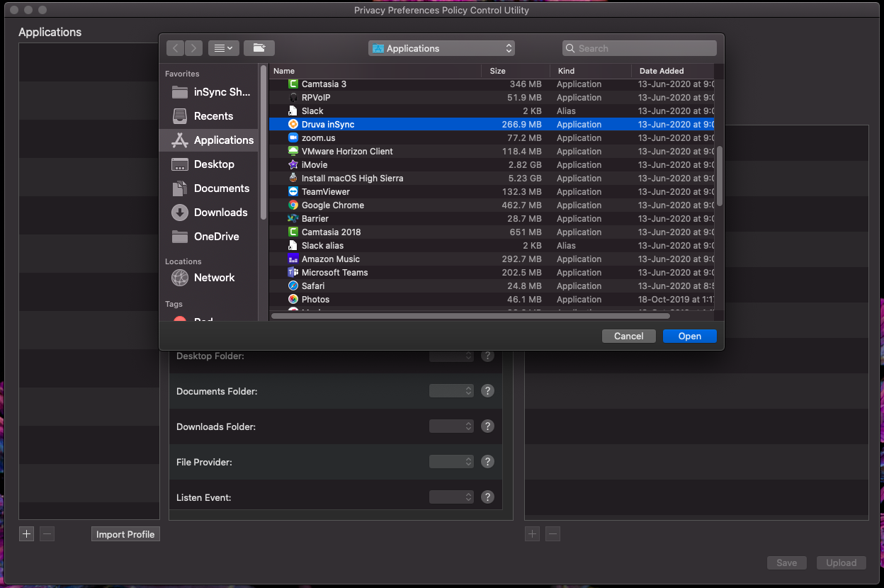This screenshot has height=588, width=884.
Task: Click the horizontal scrollbar of the file list
Action: (470, 316)
